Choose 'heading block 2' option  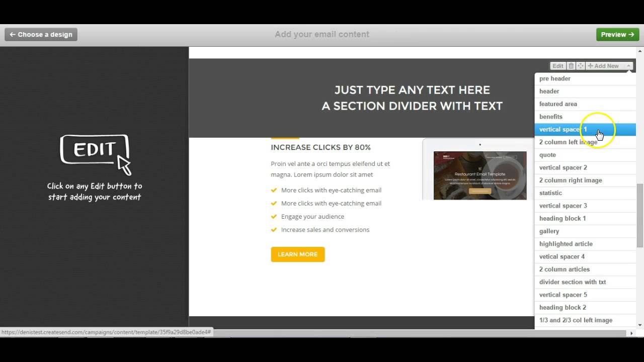pyautogui.click(x=585, y=308)
